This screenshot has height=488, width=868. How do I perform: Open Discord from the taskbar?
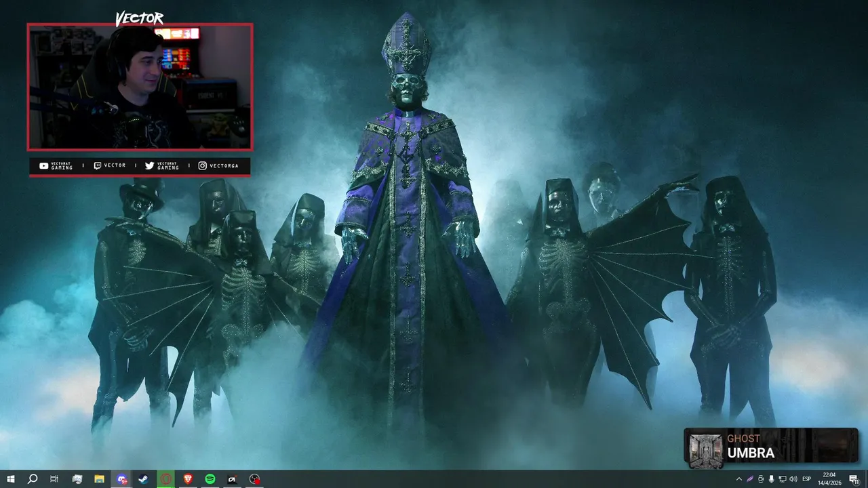coord(121,479)
